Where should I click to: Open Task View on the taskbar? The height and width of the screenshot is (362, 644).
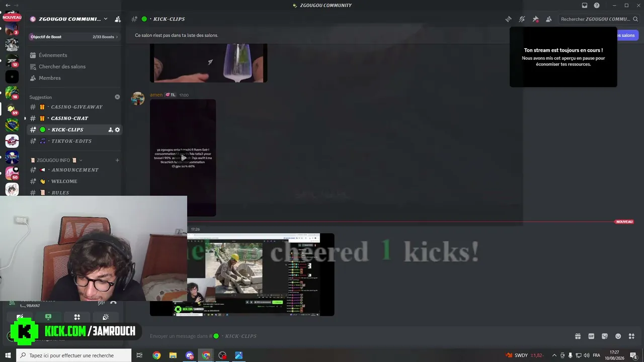tap(140, 355)
